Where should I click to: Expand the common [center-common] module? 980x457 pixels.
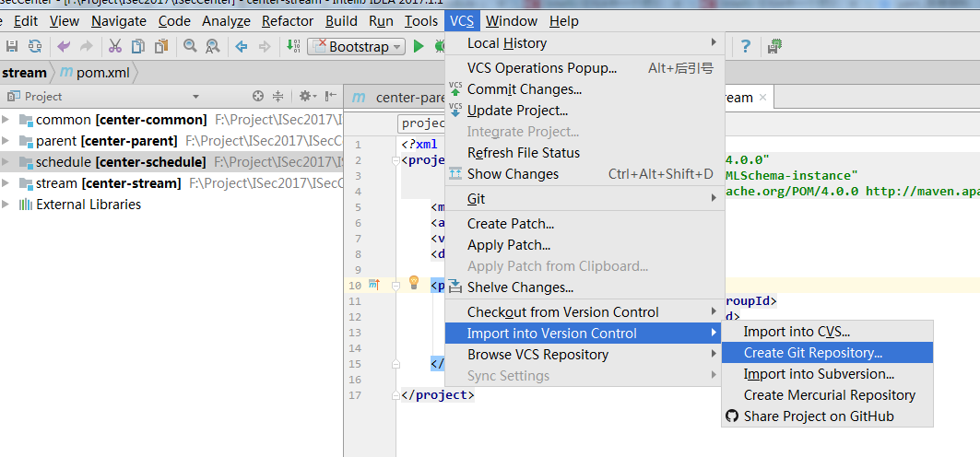[6, 119]
